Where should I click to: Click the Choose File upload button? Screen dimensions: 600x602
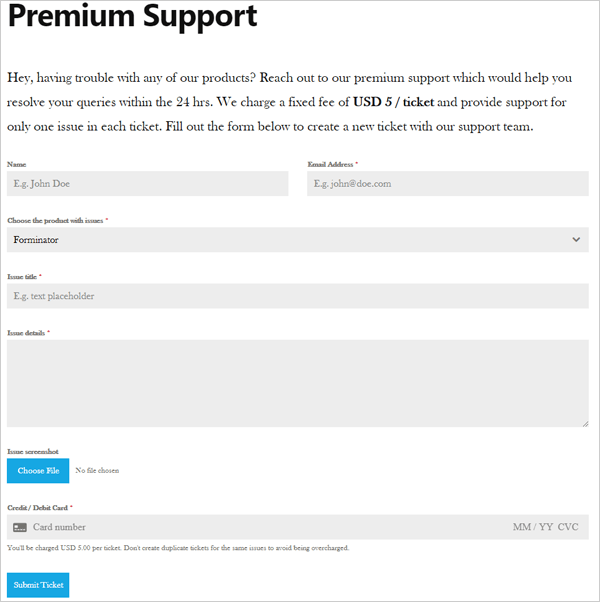[x=38, y=471]
